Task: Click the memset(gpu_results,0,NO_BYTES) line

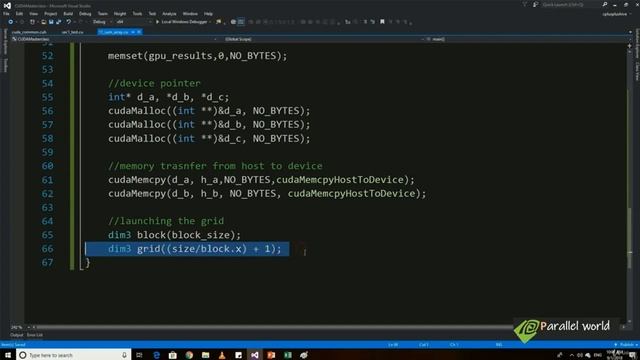Action: (x=198, y=56)
